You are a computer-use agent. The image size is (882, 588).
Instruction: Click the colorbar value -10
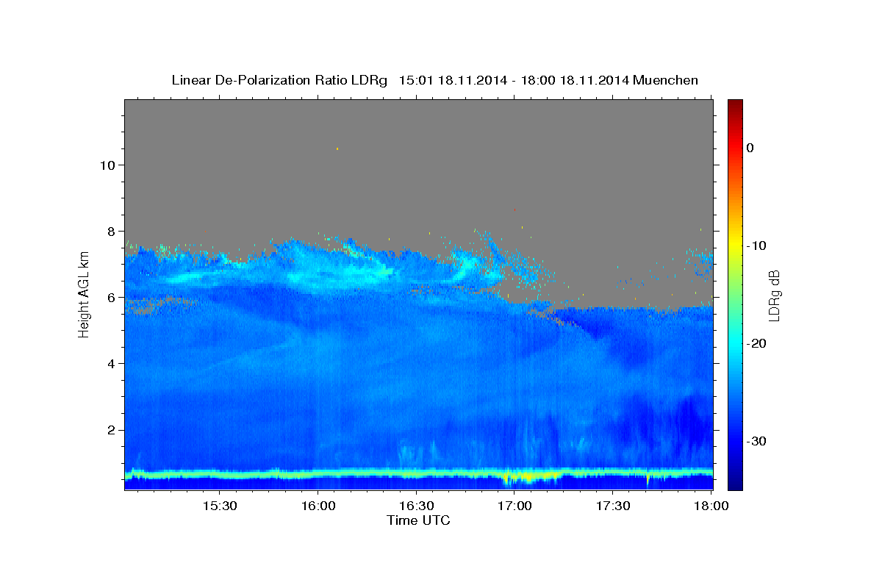[x=756, y=245]
